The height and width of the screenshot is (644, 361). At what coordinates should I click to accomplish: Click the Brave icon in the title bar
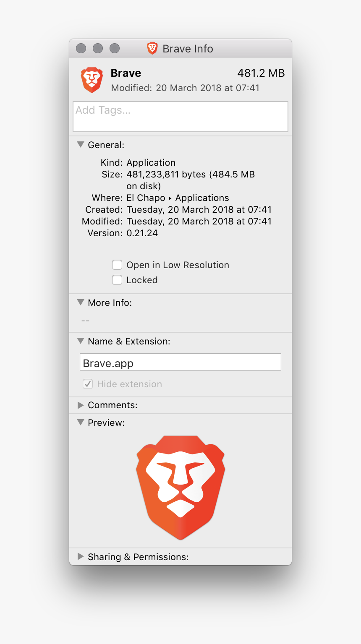(x=152, y=48)
